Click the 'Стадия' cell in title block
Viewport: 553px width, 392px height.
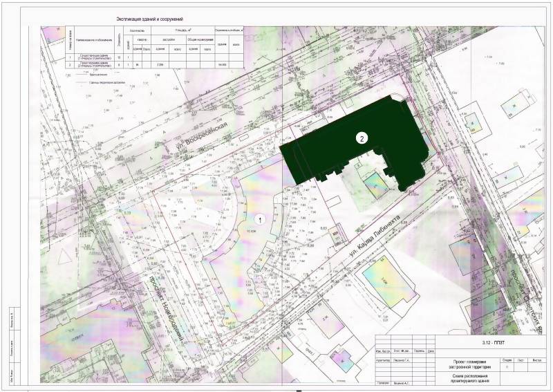click(x=507, y=360)
